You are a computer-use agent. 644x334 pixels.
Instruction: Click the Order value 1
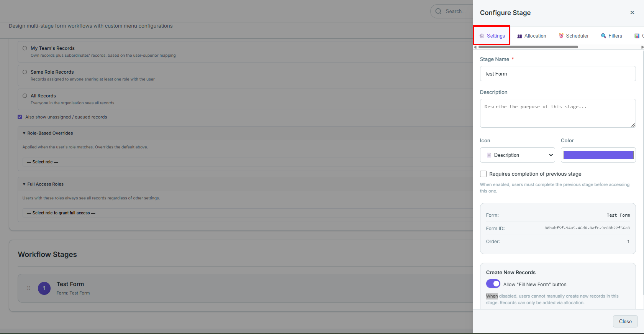[628, 242]
